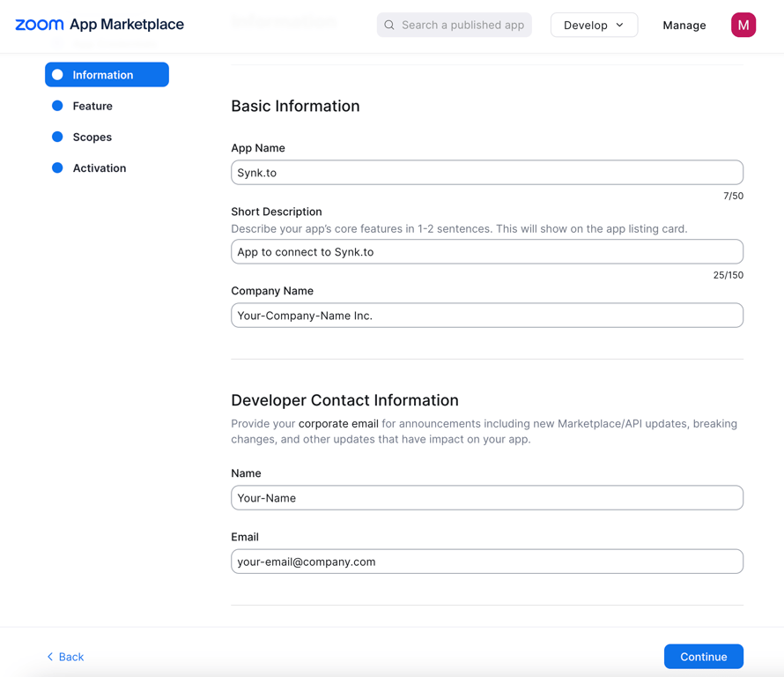This screenshot has height=677, width=784.
Task: Click the search magnifier icon
Action: 389,26
